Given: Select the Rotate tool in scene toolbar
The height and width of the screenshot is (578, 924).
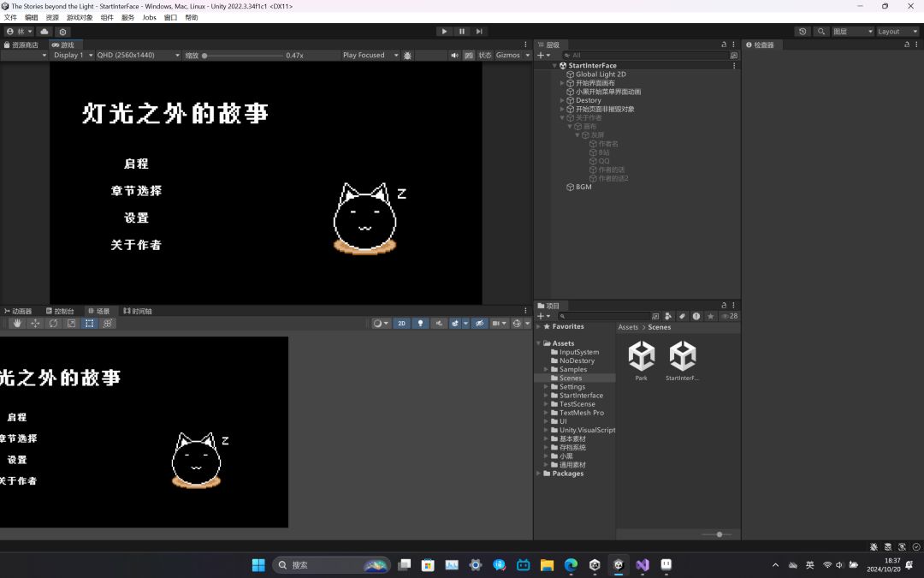Looking at the screenshot, I should coord(54,323).
